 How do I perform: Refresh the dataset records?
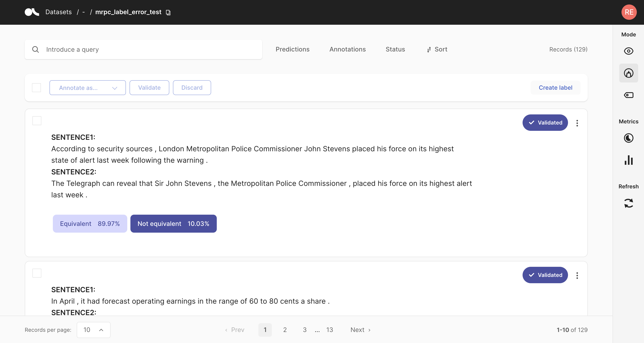point(628,203)
